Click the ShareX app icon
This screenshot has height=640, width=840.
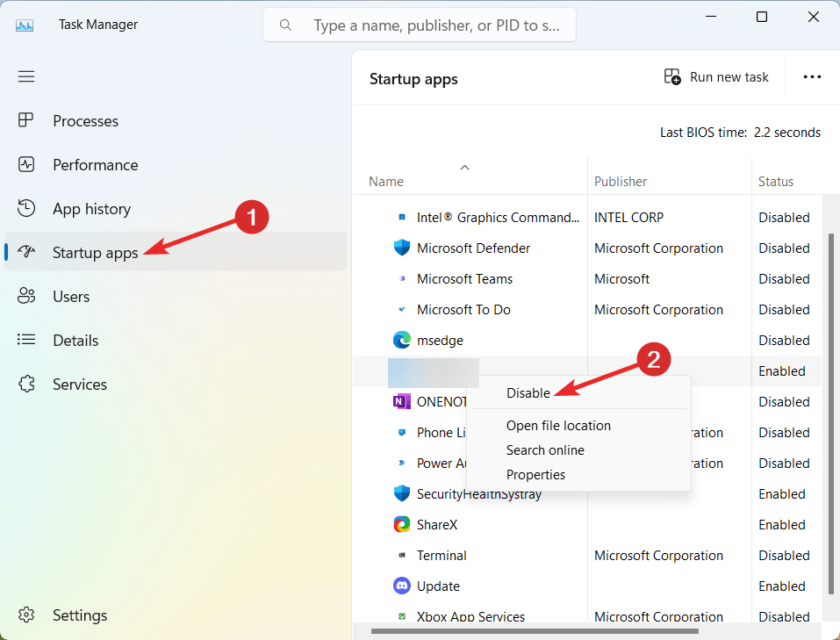[402, 524]
